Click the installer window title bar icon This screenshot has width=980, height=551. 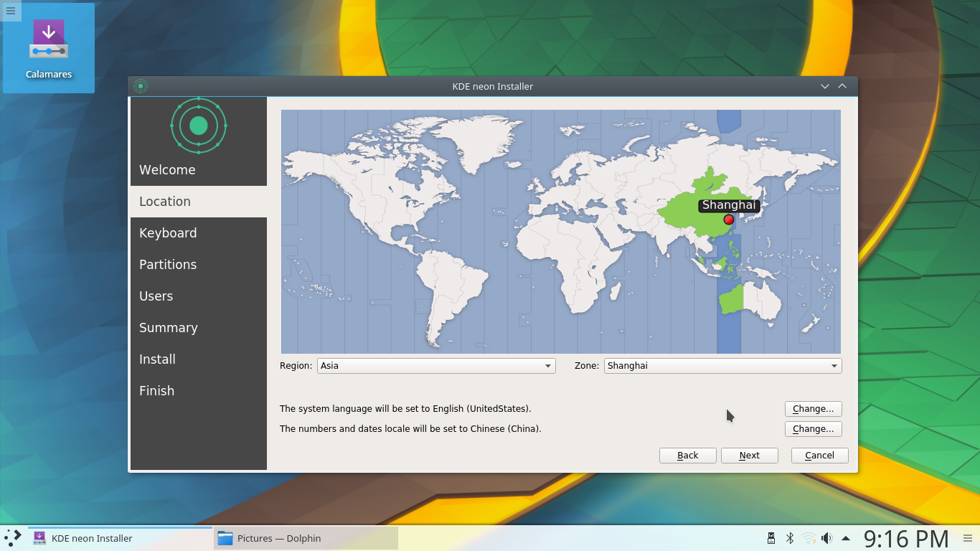pyautogui.click(x=141, y=86)
